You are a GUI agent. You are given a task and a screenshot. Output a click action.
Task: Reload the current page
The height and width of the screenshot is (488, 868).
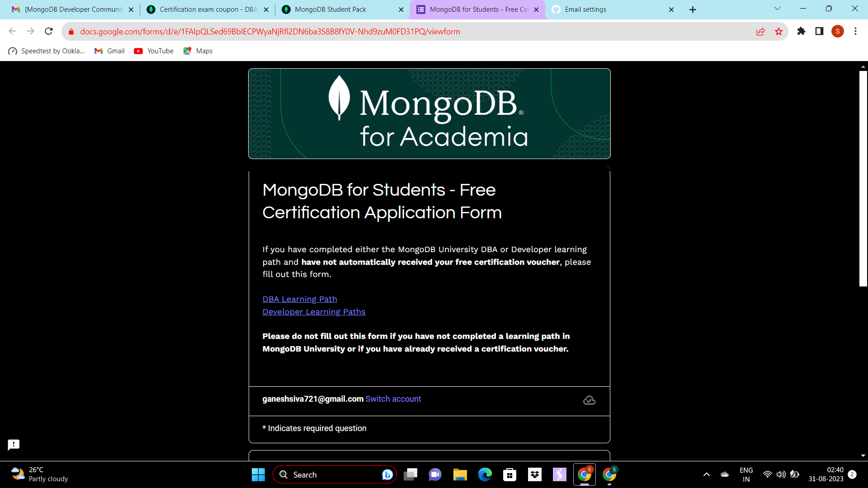[x=49, y=31]
